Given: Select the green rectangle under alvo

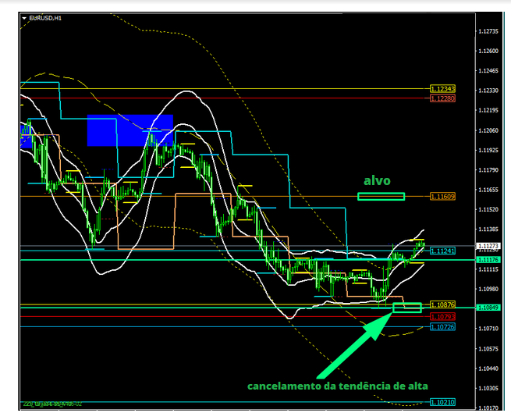Looking at the screenshot, I should (381, 196).
